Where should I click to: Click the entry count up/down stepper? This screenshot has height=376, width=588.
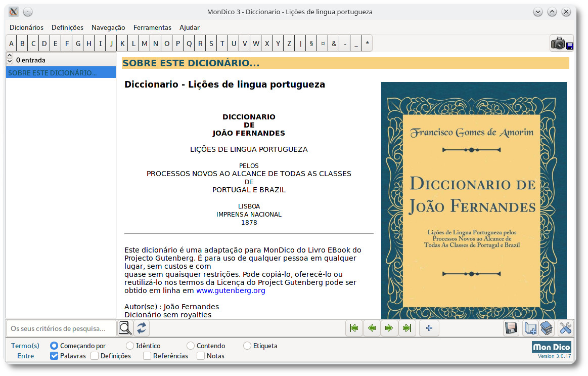(10, 59)
